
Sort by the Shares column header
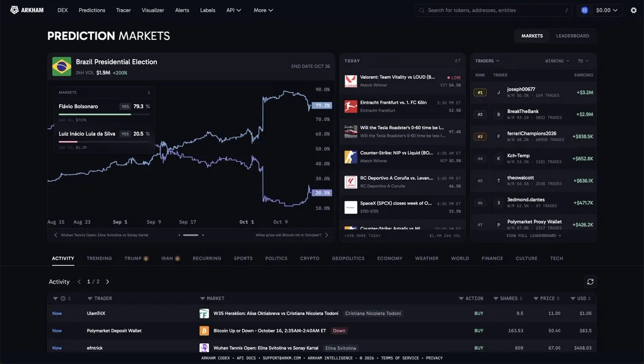508,299
